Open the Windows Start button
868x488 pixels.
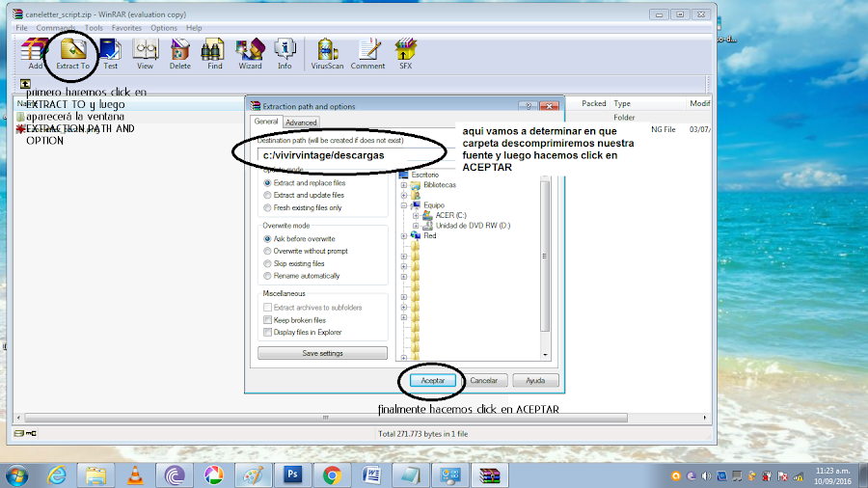click(x=17, y=475)
